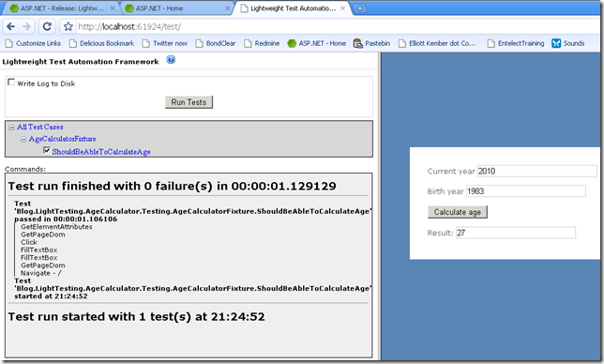The image size is (604, 364).
Task: Select the AgeCalculatorFixture tree link
Action: [63, 139]
